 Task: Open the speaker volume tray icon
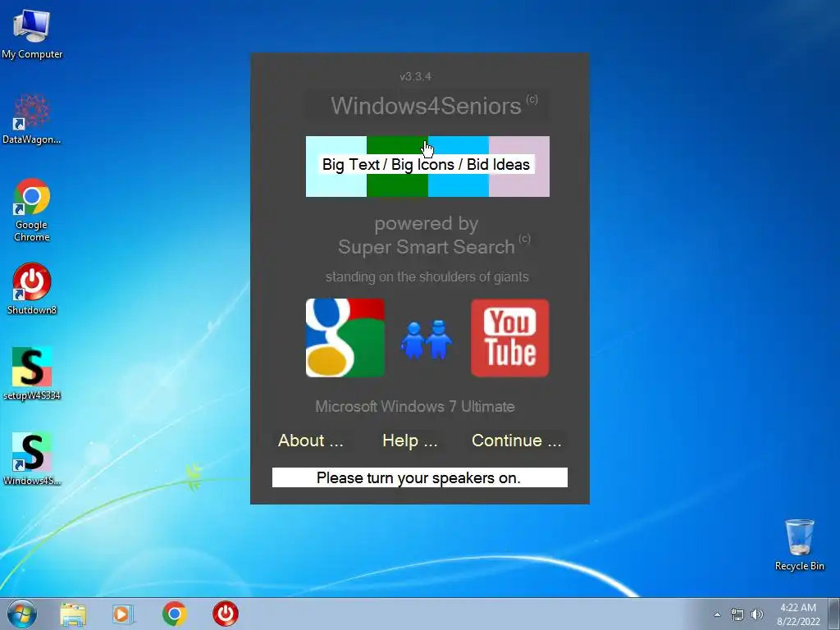click(757, 614)
